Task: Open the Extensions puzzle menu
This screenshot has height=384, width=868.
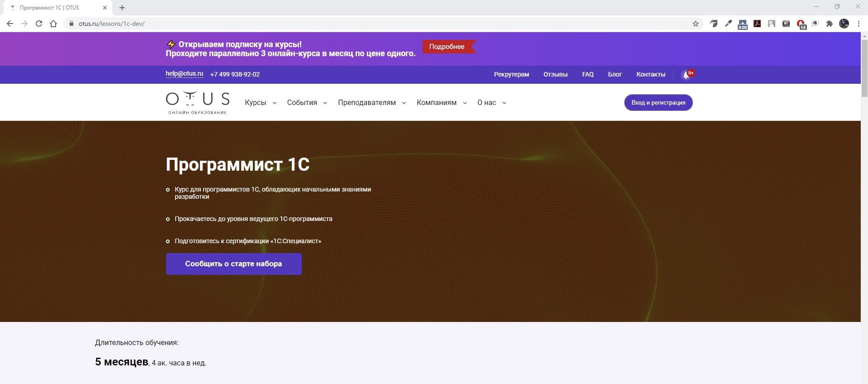Action: pyautogui.click(x=830, y=24)
